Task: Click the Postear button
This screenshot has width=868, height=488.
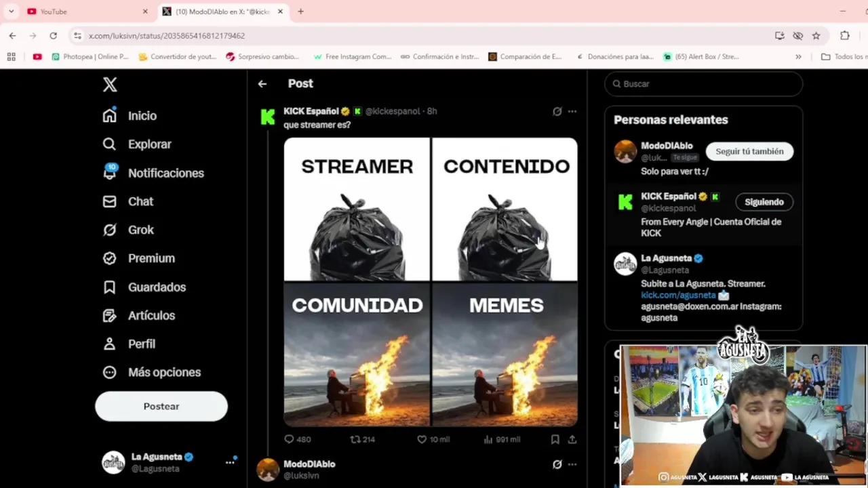Action: coord(161,406)
